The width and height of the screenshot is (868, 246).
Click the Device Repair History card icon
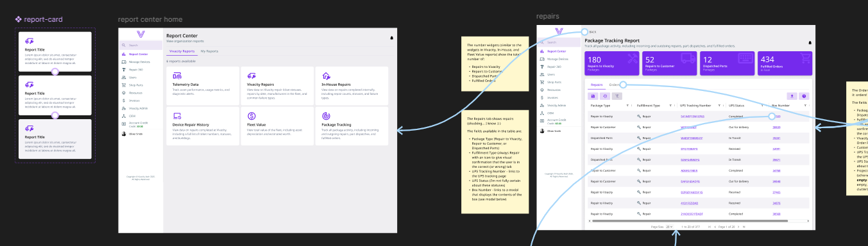pos(176,116)
